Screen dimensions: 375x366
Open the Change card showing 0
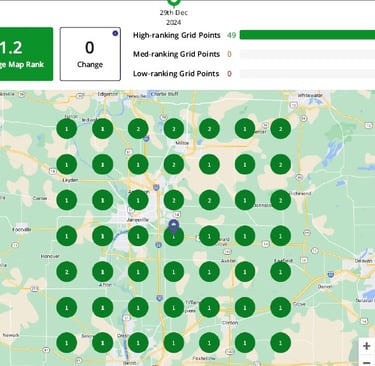click(90, 54)
